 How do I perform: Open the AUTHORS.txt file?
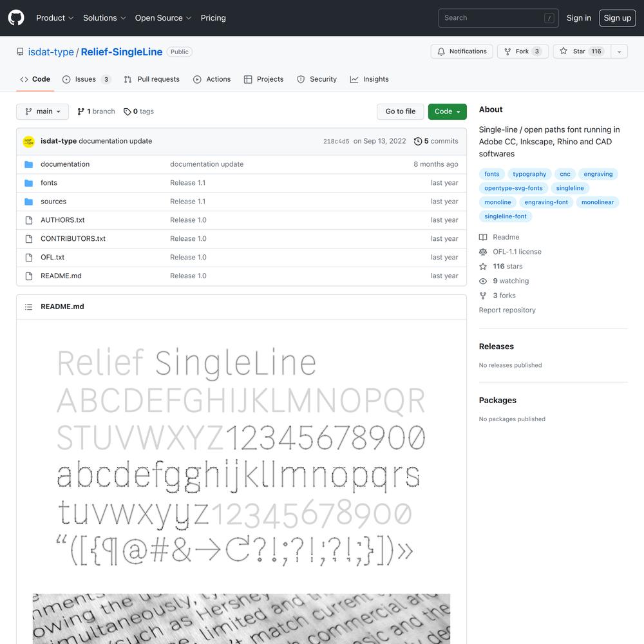tap(62, 220)
